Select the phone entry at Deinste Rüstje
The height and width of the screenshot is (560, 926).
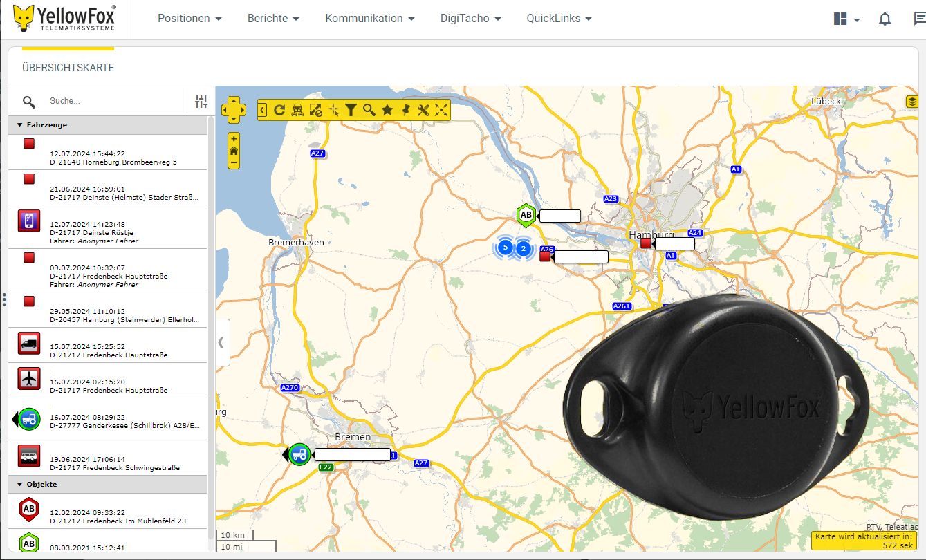point(107,227)
